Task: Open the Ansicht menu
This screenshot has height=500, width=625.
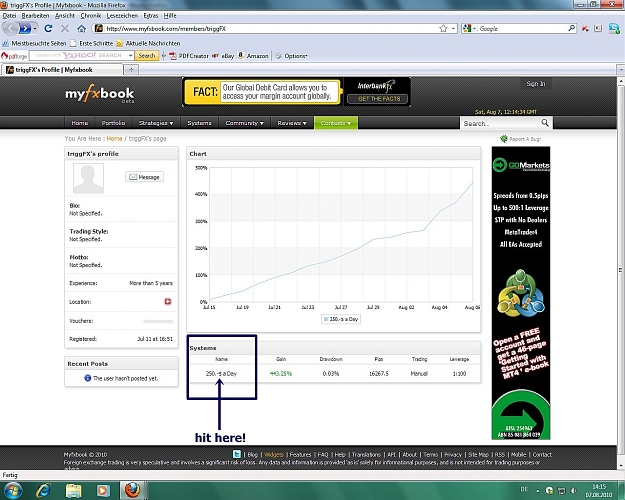Action: point(65,16)
